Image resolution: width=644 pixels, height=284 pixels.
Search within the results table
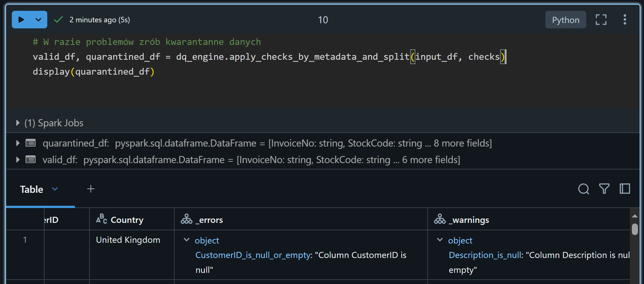[x=583, y=189]
